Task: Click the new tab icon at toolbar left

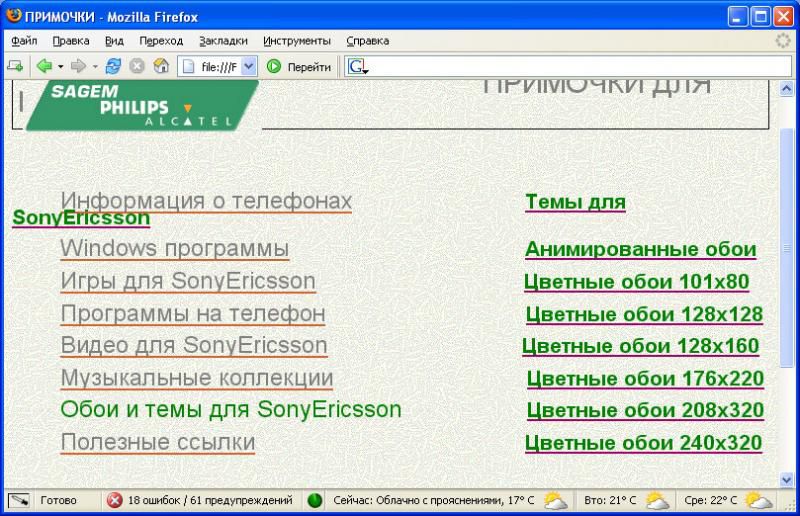Action: click(x=15, y=67)
